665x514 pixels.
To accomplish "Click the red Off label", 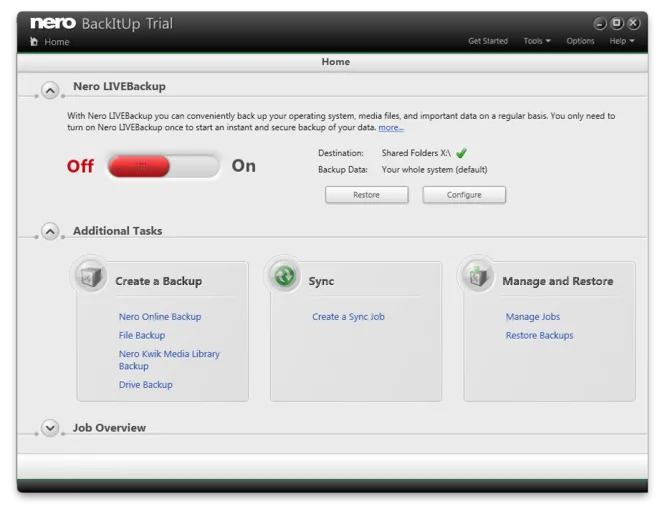I will pos(80,166).
